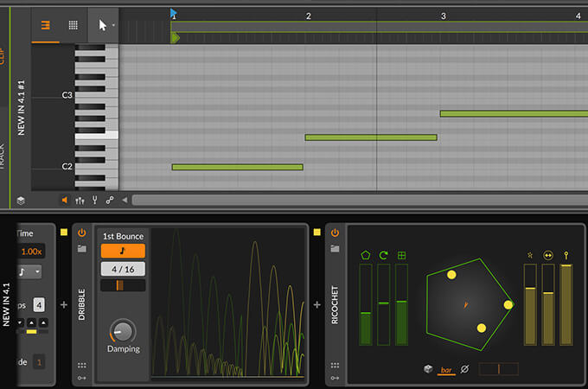Click the Damping knob
Screen dimensions: 588x389
(123, 331)
